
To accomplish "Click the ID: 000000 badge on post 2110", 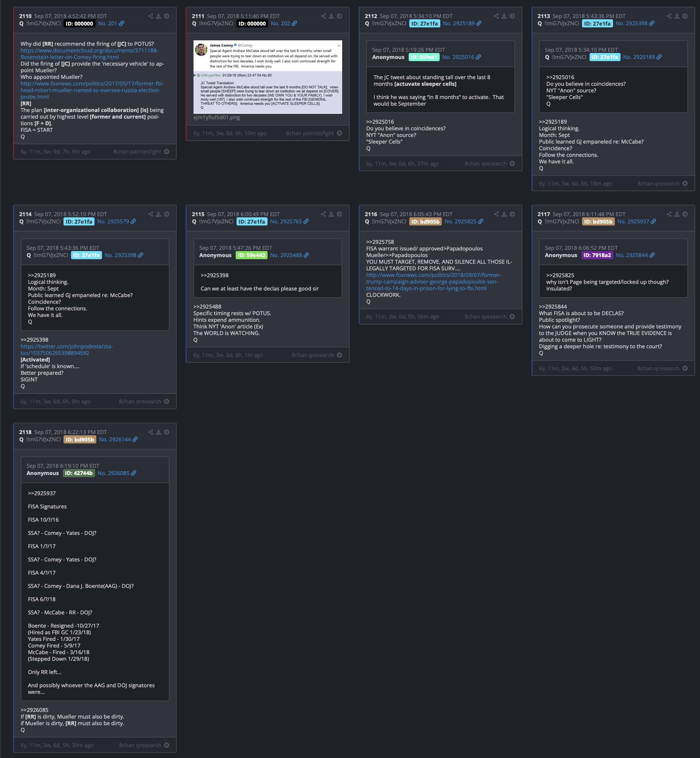I will click(79, 23).
